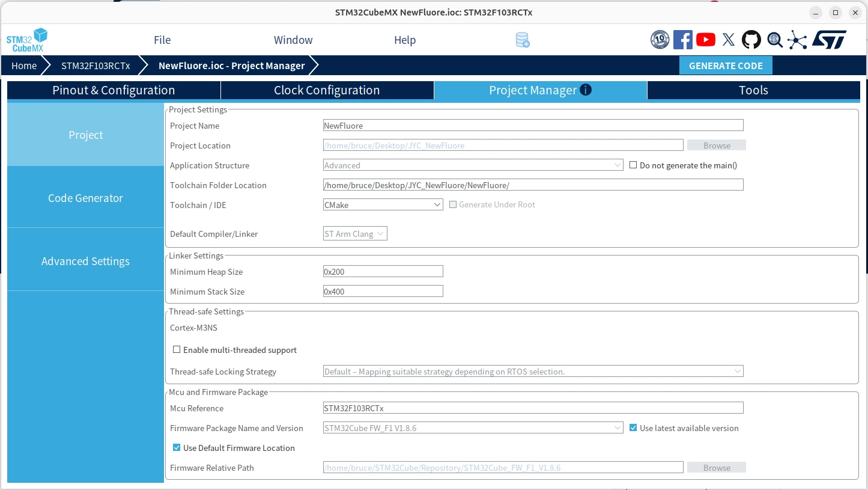
Task: Switch to Clock Configuration tab
Action: [x=327, y=90]
